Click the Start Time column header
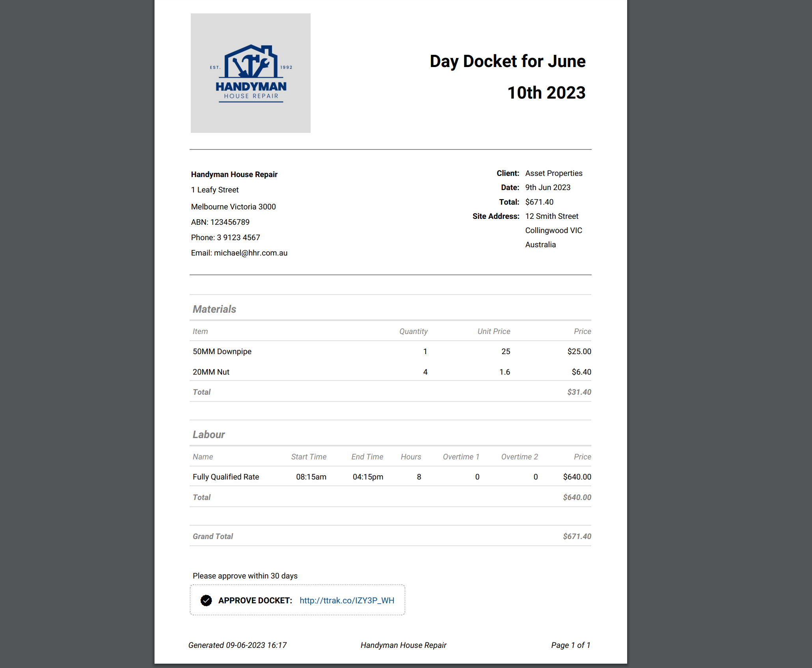Image resolution: width=812 pixels, height=668 pixels. pyautogui.click(x=309, y=457)
